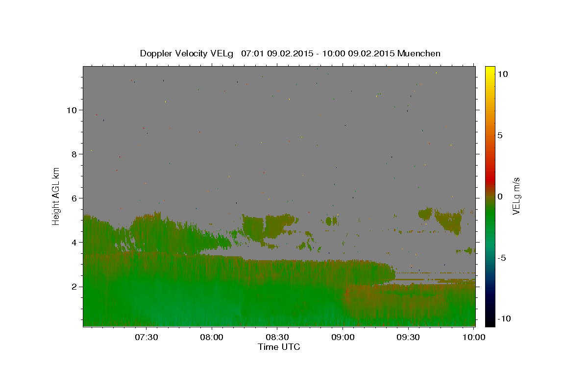Click the colorbar value 10 at top
This screenshot has height=392, width=588.
pyautogui.click(x=502, y=74)
